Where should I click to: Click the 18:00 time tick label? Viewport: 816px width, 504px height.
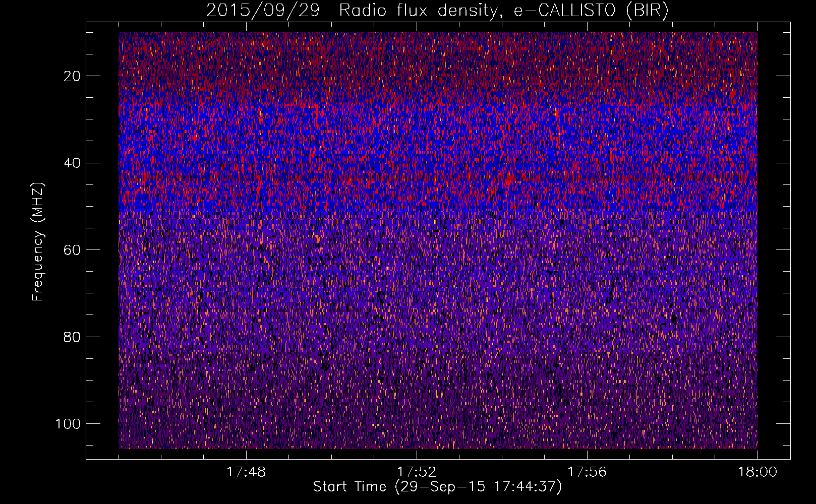coord(757,472)
